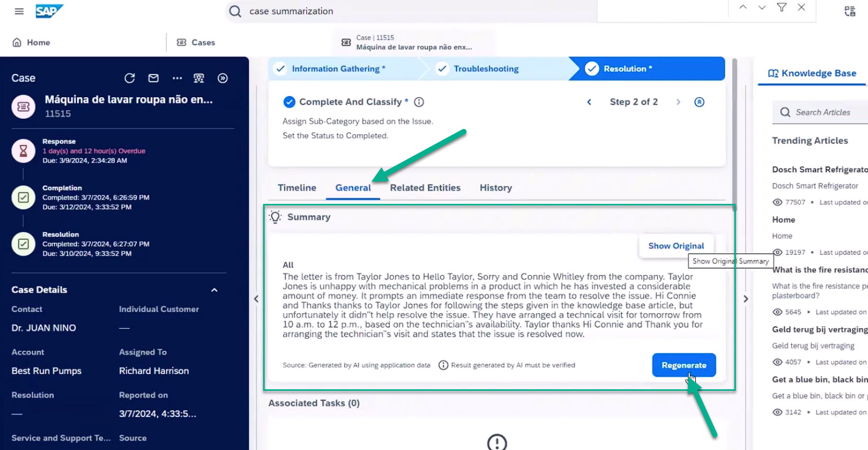This screenshot has width=868, height=450.
Task: Click the case ticket avatar icon
Action: tap(23, 107)
